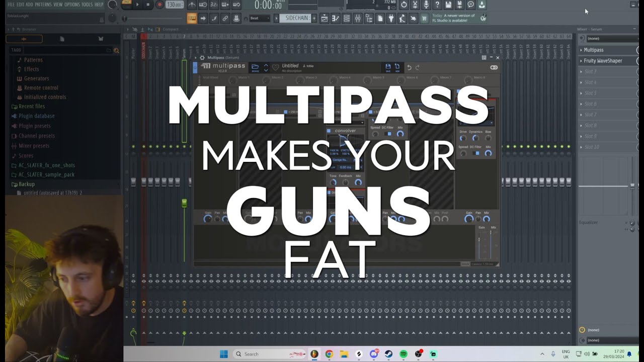Click the plug icon in toolbar

click(391, 18)
